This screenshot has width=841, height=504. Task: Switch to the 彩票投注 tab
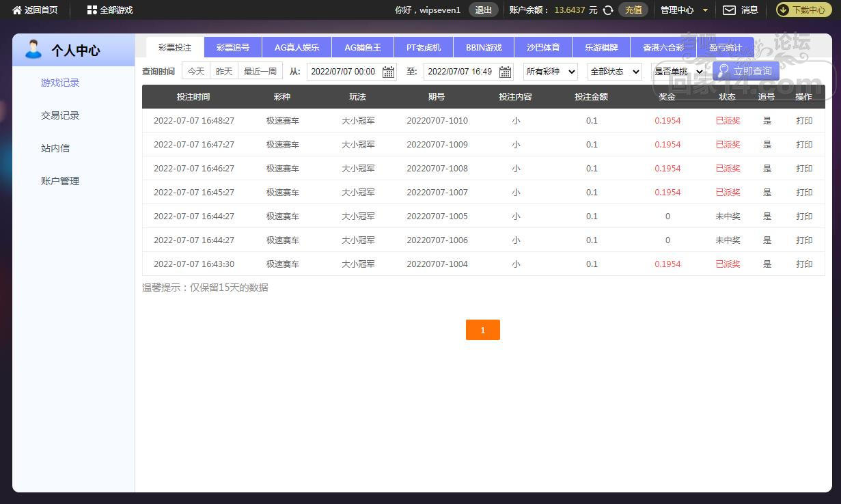[x=175, y=48]
